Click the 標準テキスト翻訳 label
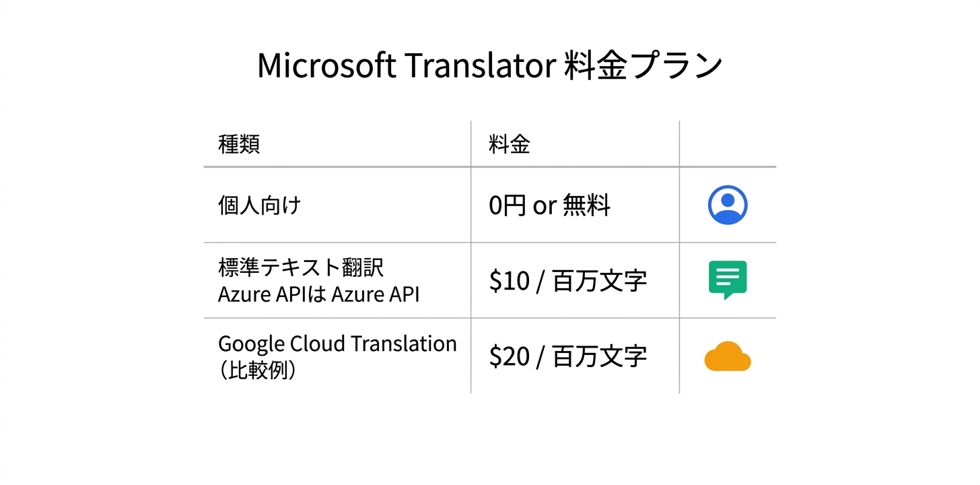The height and width of the screenshot is (485, 980). [300, 267]
